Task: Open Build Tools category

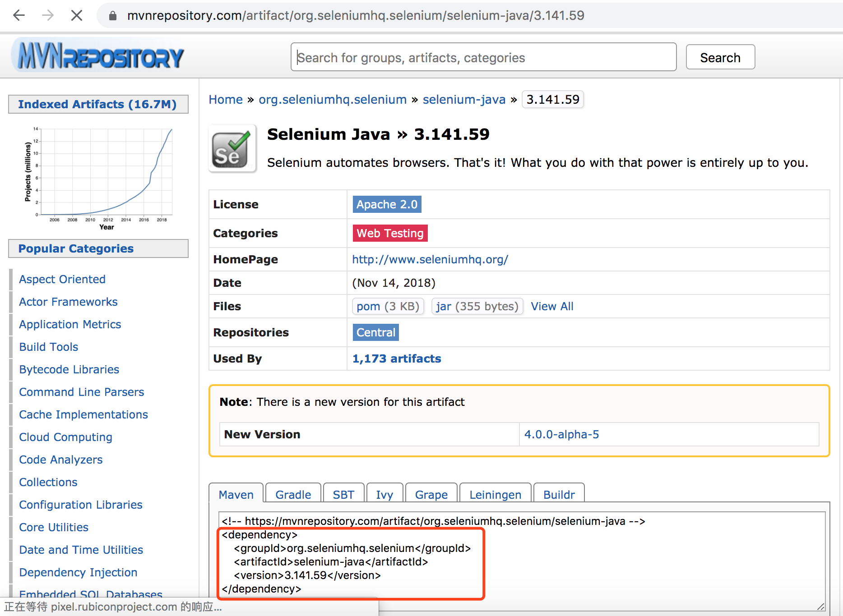Action: 49,347
